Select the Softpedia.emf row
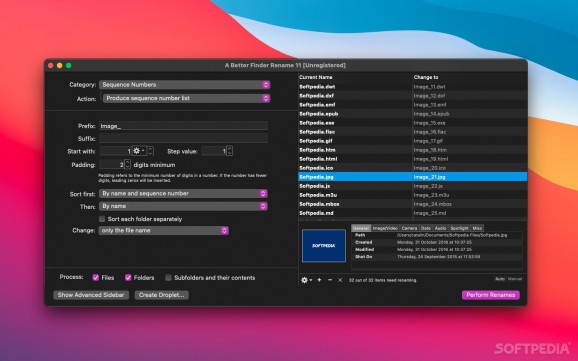 412,105
